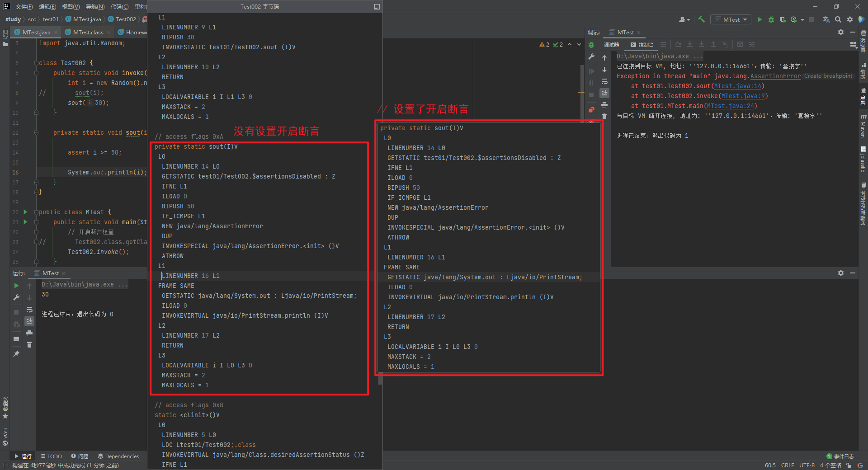Click the gray Stop button in main toolbar

coord(811,19)
